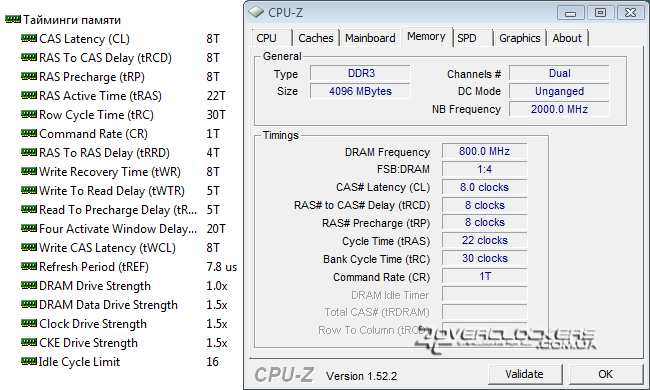Click the memory icon beside Тайминги памяти

[13, 19]
